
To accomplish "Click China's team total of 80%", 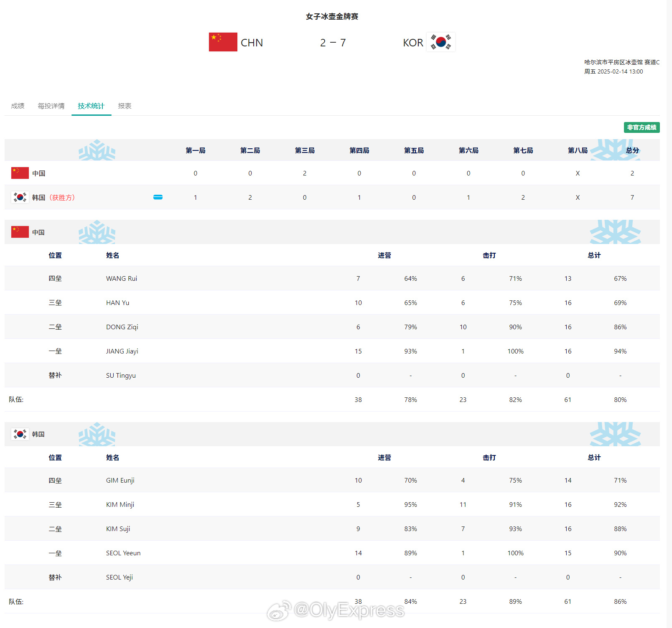I will coord(620,399).
